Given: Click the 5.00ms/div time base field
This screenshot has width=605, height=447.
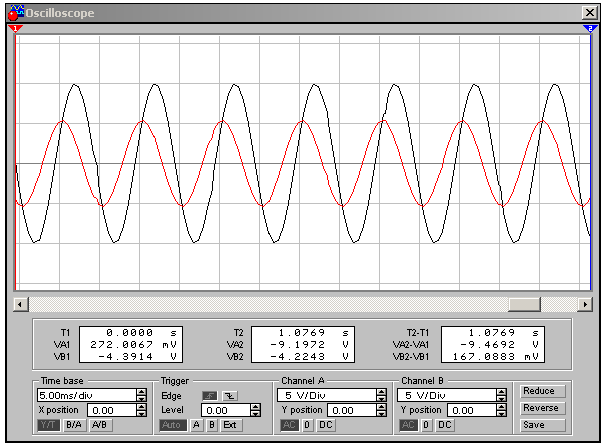Looking at the screenshot, I should point(87,395).
